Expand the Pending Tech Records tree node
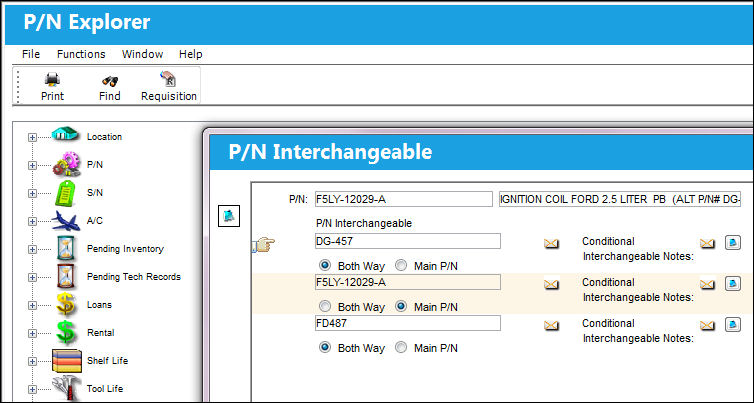This screenshot has height=403, width=754. (x=32, y=277)
